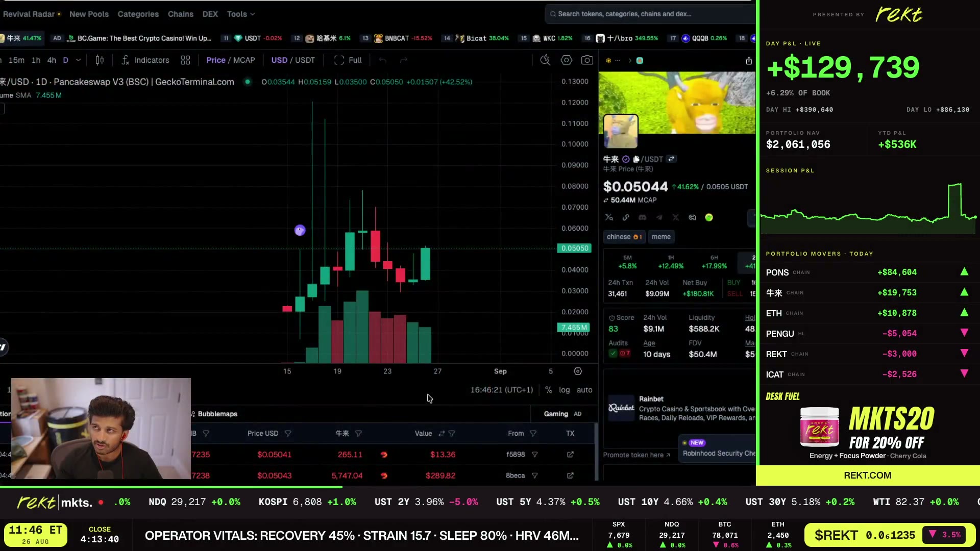Expand the breadcrumb ellipsis menu
The height and width of the screenshot is (551, 980).
(x=618, y=61)
